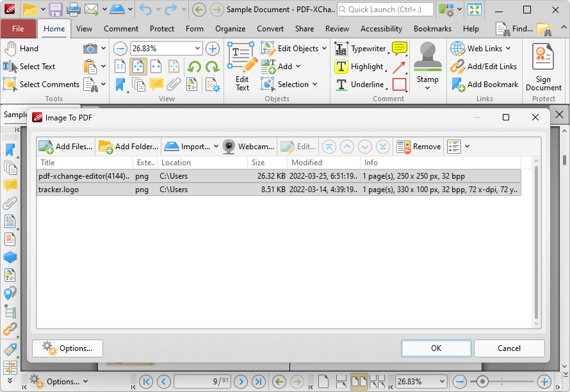Screen dimensions: 570x392
Task: Switch to single page layout in status bar
Action: tap(323, 382)
